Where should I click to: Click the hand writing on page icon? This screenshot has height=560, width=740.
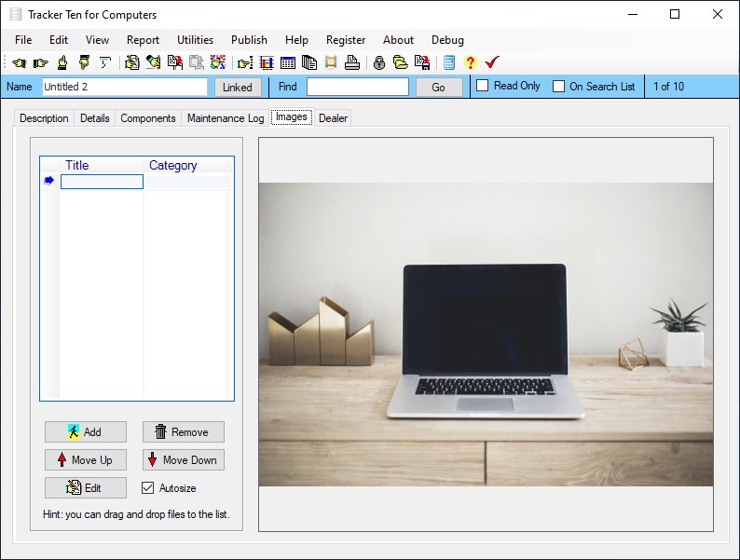[132, 62]
